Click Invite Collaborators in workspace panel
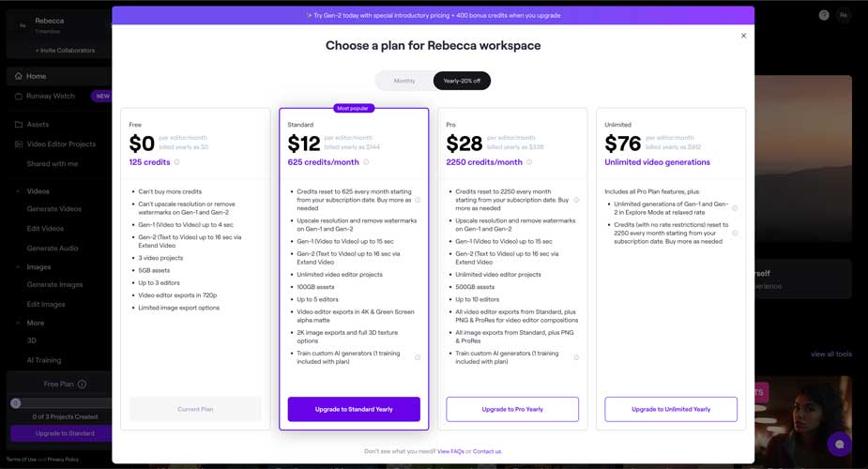868x469 pixels. tap(65, 51)
